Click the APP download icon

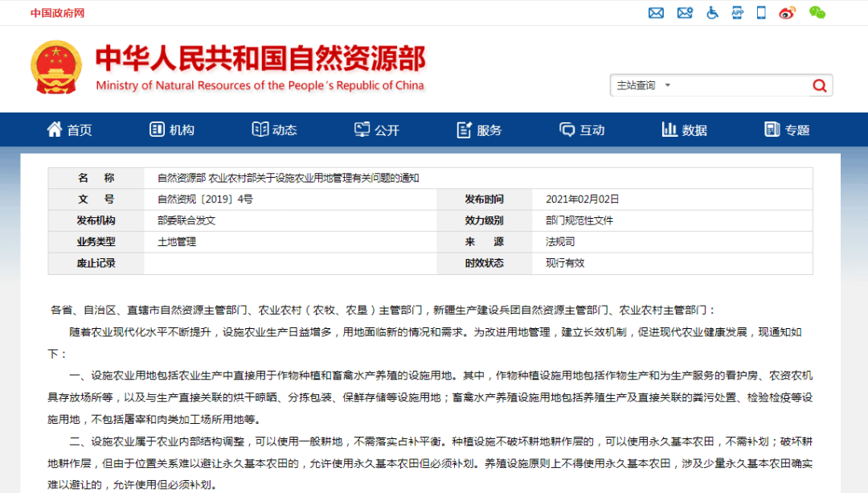(737, 13)
